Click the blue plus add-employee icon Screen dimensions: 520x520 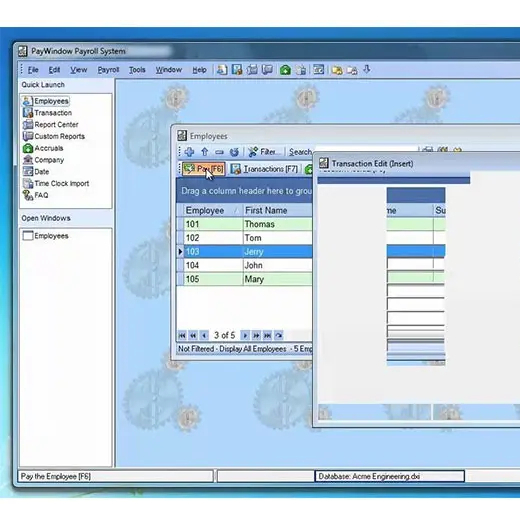point(189,152)
